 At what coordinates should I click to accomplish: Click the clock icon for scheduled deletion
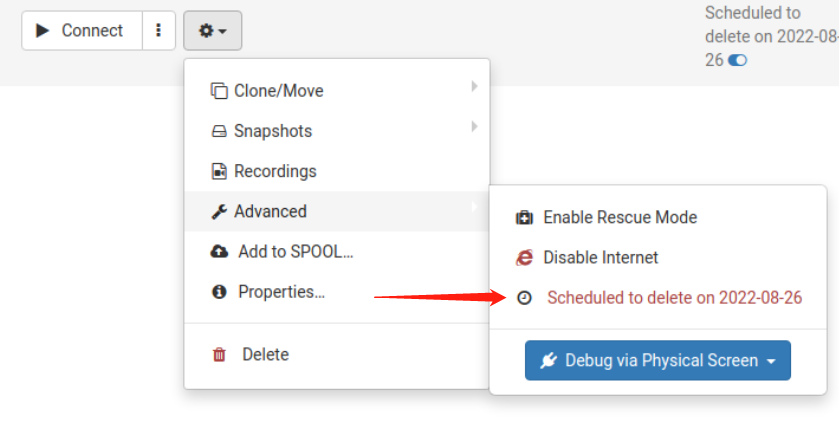(524, 297)
